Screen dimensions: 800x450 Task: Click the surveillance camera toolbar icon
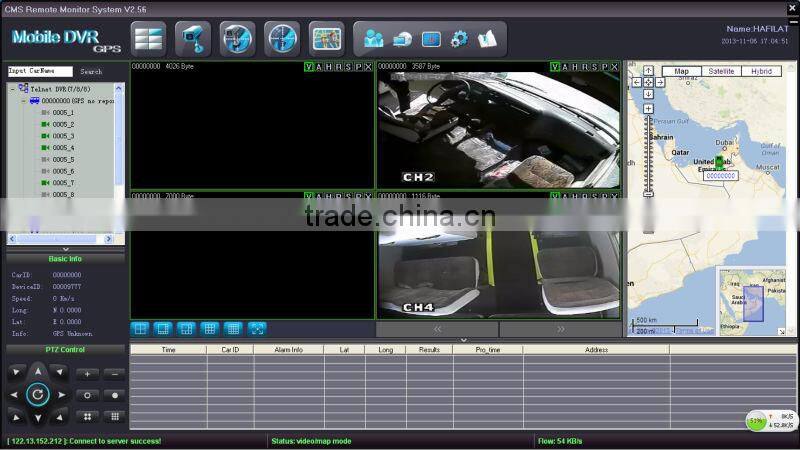(x=193, y=39)
